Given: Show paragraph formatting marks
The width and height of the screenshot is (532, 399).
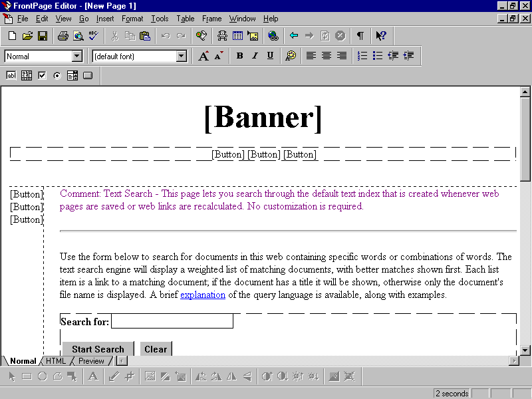Looking at the screenshot, I should click(x=360, y=36).
